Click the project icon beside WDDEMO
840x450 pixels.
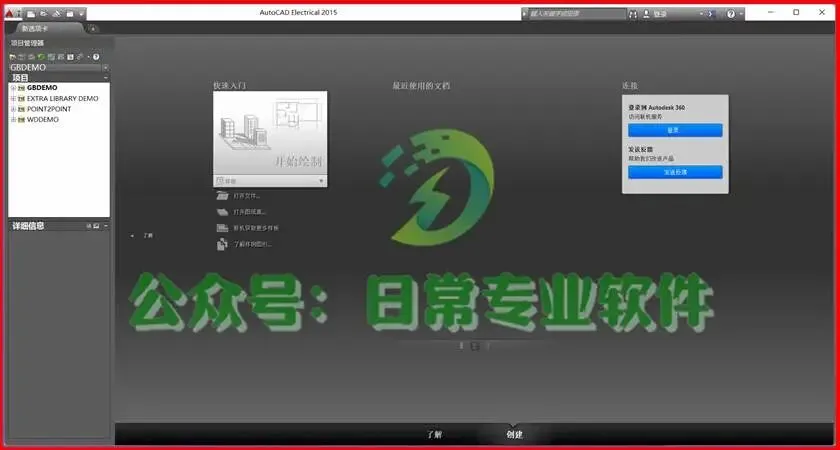pos(21,120)
